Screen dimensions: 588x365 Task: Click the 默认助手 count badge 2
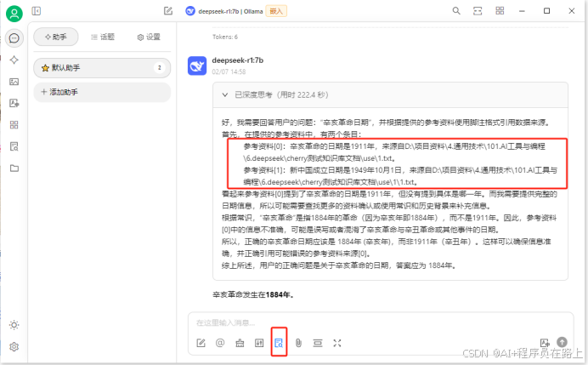tap(160, 67)
